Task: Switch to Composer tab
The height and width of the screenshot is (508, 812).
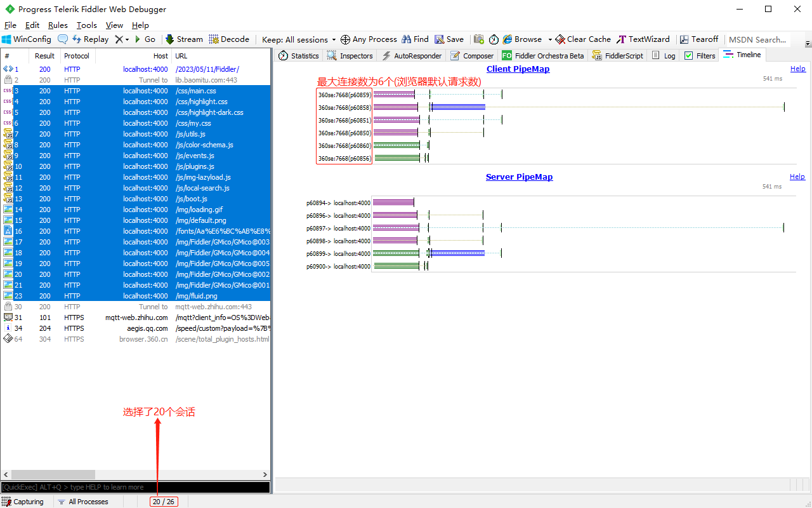Action: coord(472,56)
